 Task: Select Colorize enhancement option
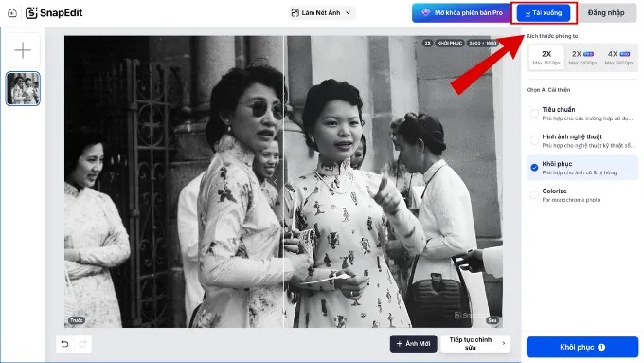(x=582, y=195)
